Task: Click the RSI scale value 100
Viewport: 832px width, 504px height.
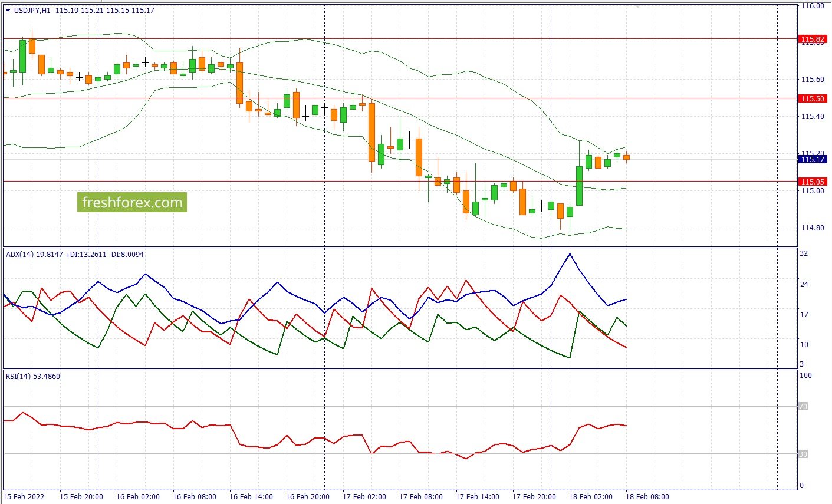Action: tap(805, 375)
